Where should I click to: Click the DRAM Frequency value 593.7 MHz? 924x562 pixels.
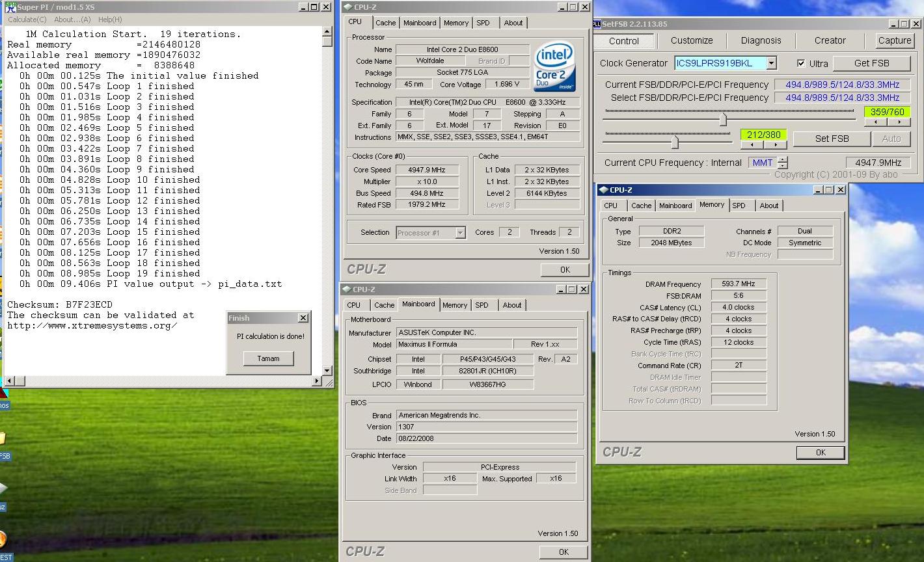pyautogui.click(x=739, y=284)
